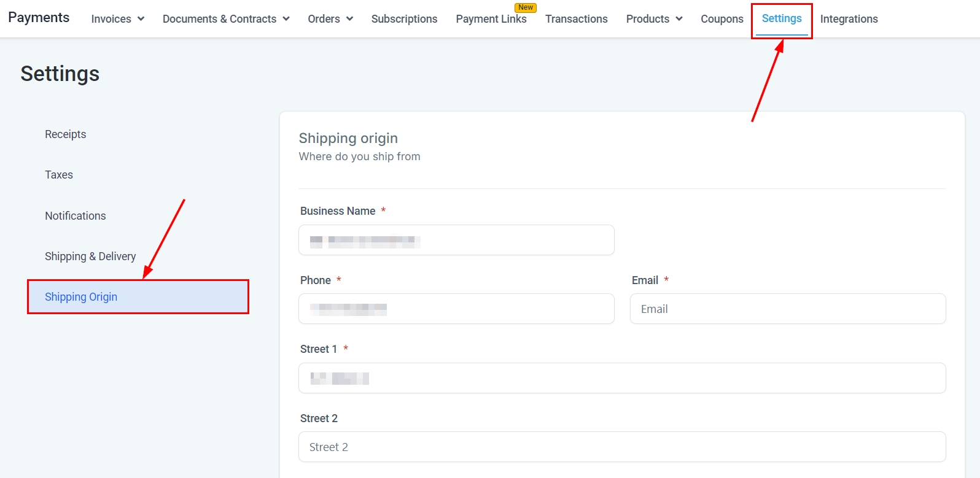Select Taxes in the settings sidebar
Image resolution: width=980 pixels, height=478 pixels.
click(x=59, y=175)
